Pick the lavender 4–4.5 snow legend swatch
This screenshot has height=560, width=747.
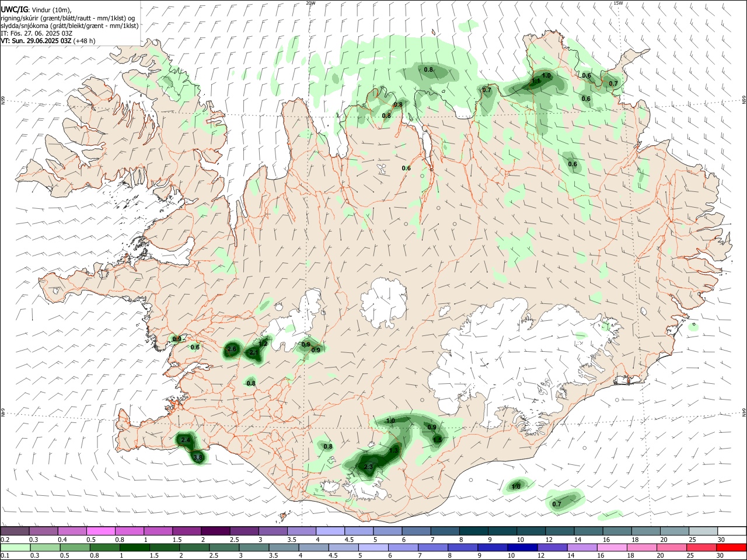click(330, 531)
